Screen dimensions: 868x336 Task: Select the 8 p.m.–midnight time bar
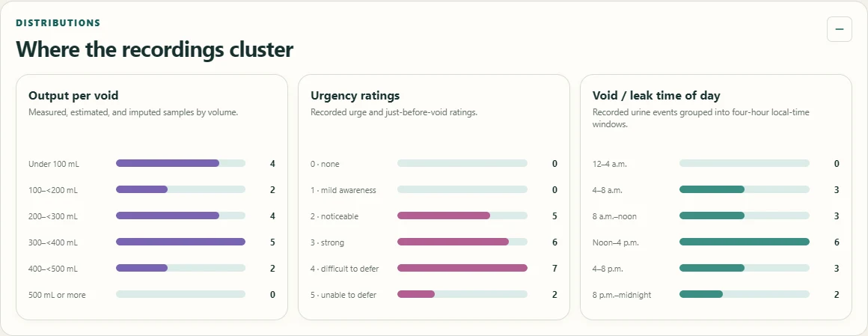click(x=744, y=295)
